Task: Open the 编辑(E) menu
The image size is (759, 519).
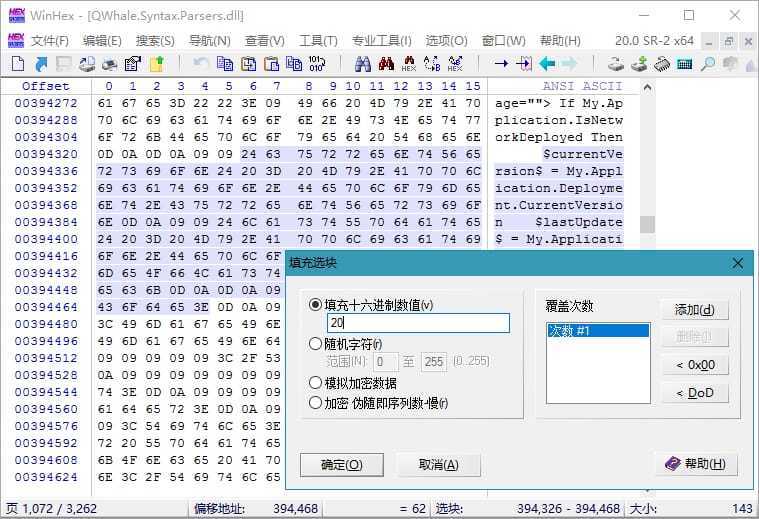Action: [x=102, y=41]
